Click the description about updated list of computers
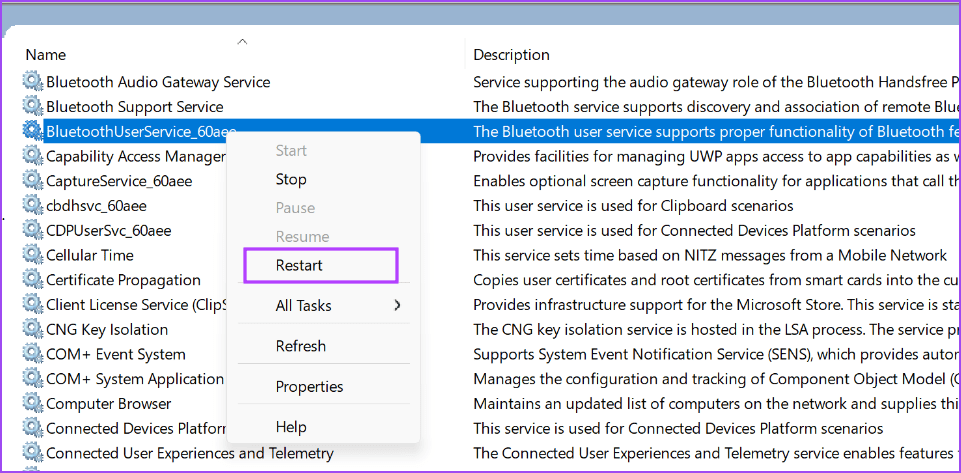Image resolution: width=961 pixels, height=473 pixels. 717,404
